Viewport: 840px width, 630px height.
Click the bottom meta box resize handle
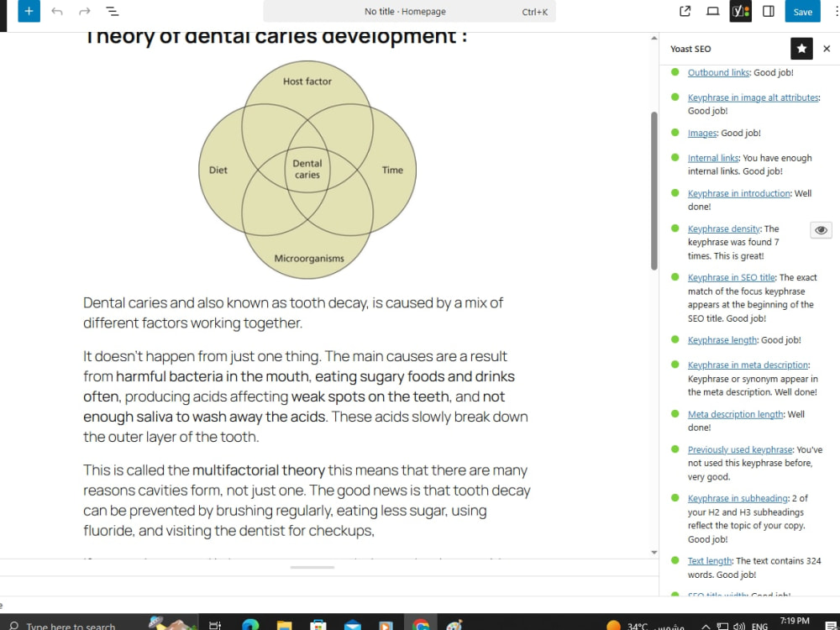pyautogui.click(x=312, y=567)
